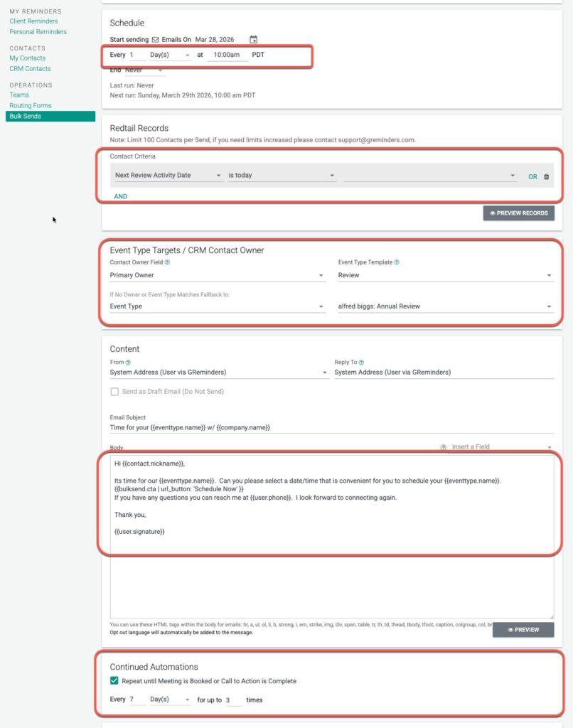Click the help icon next to From label
The height and width of the screenshot is (728, 573).
click(x=128, y=362)
